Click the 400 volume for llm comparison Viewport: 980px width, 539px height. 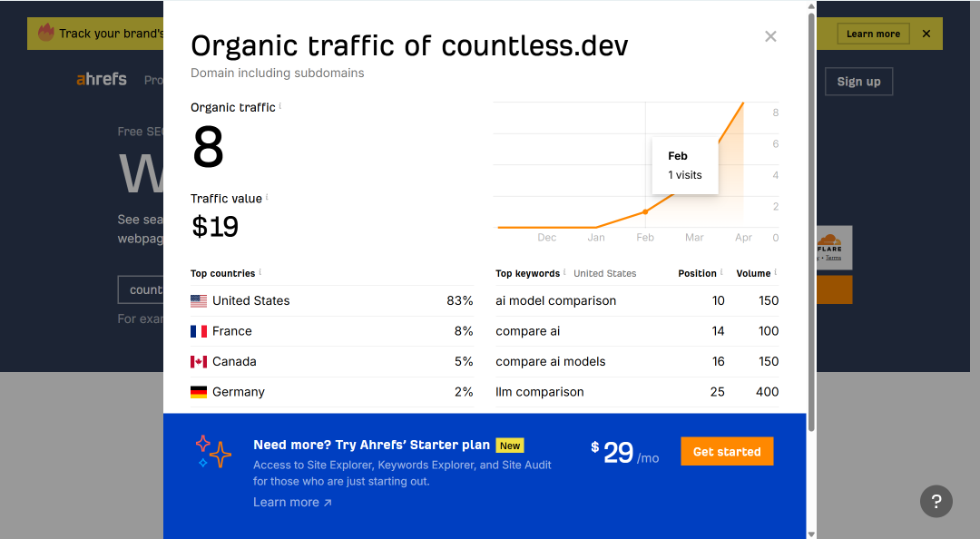[767, 392]
